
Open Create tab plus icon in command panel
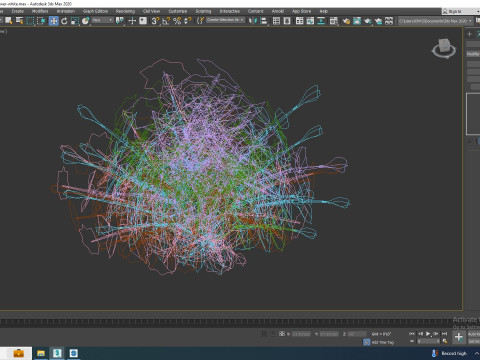[x=469, y=34]
